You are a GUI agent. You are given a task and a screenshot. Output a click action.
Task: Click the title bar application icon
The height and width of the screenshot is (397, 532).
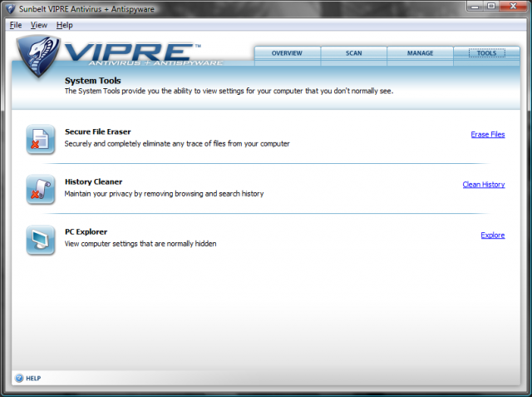(x=11, y=8)
